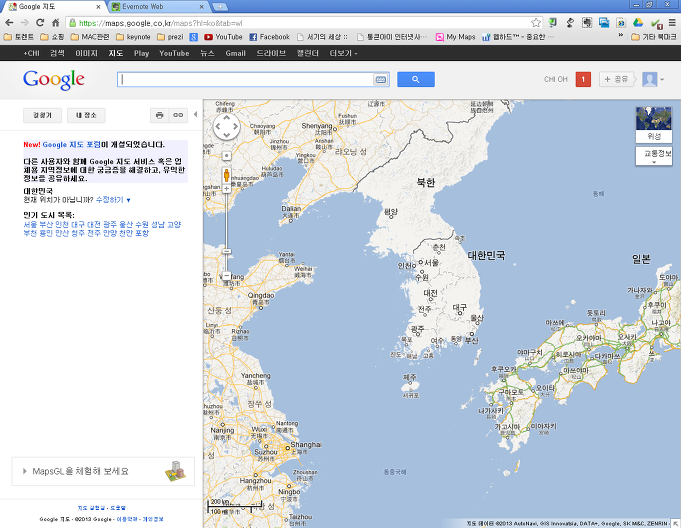Open the profile avatar account menu

653,79
